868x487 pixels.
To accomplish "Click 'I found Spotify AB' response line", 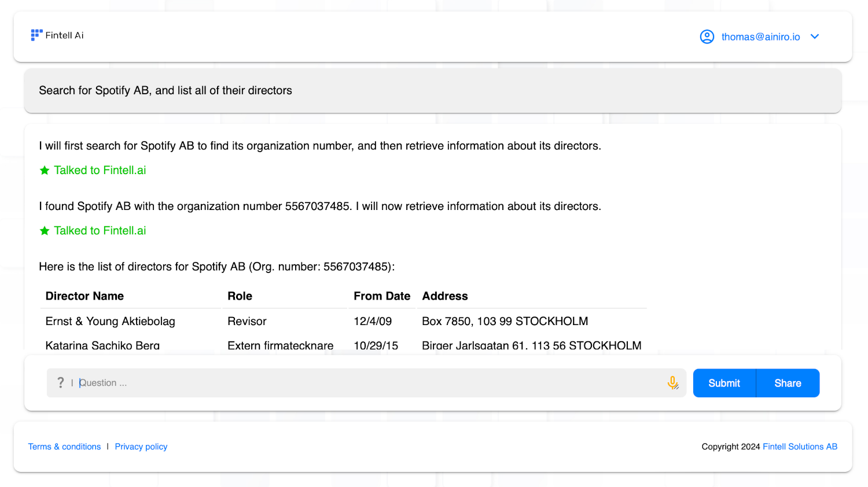I will point(320,206).
